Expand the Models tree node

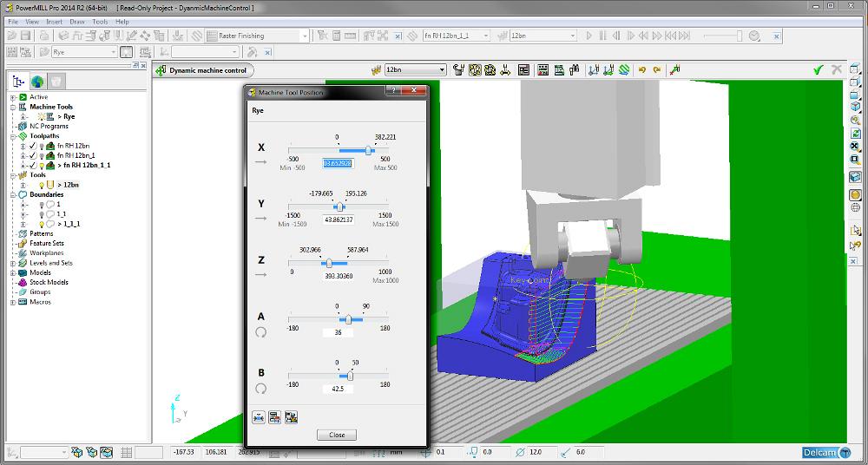[x=13, y=273]
